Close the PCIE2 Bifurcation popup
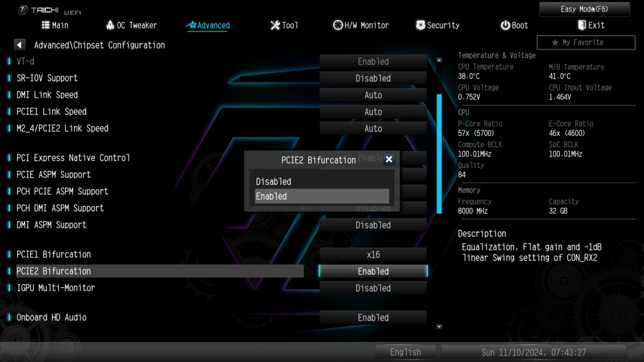Viewport: 644px width, 362px height. [389, 159]
